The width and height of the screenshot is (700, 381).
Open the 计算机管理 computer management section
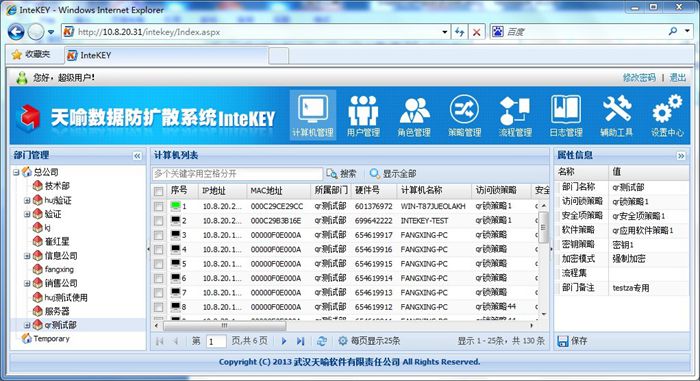point(312,115)
